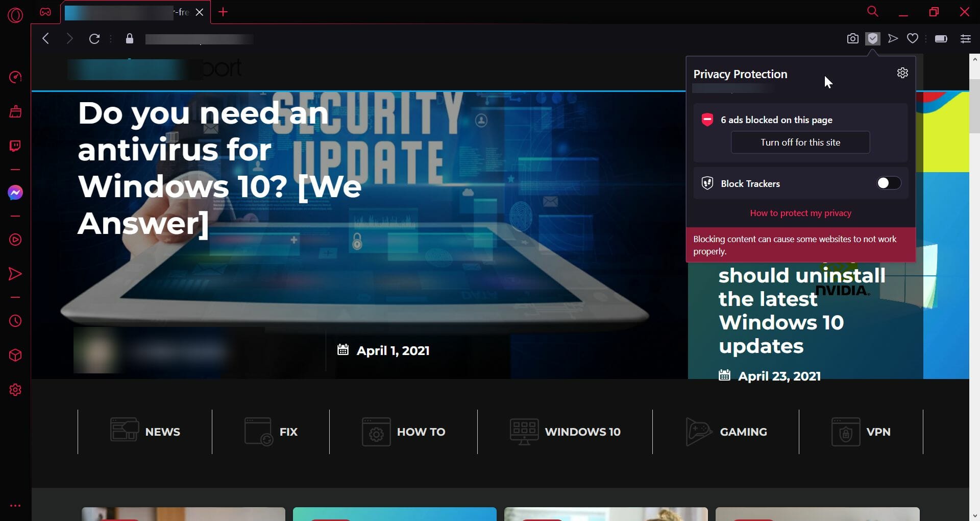Open My Flow in sidebar
Viewport: 980px width, 521px height.
coord(15,274)
